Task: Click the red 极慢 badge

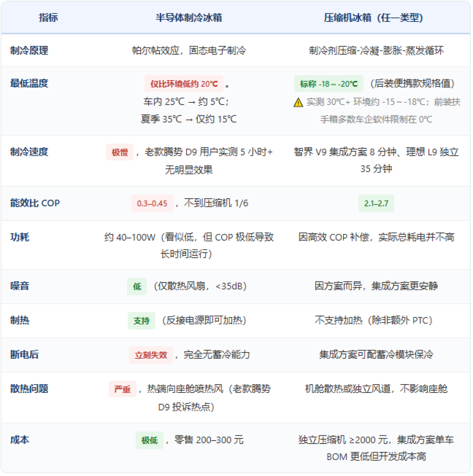Action: [x=120, y=152]
